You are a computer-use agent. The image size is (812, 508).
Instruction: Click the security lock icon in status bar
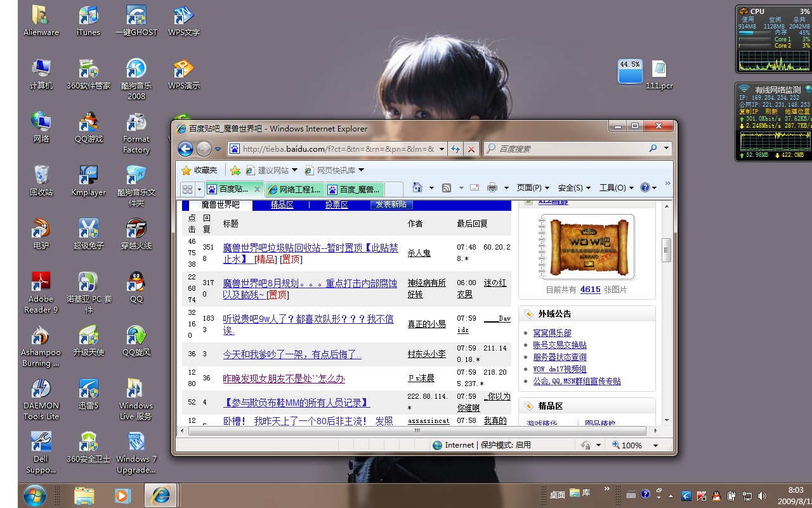(x=586, y=445)
